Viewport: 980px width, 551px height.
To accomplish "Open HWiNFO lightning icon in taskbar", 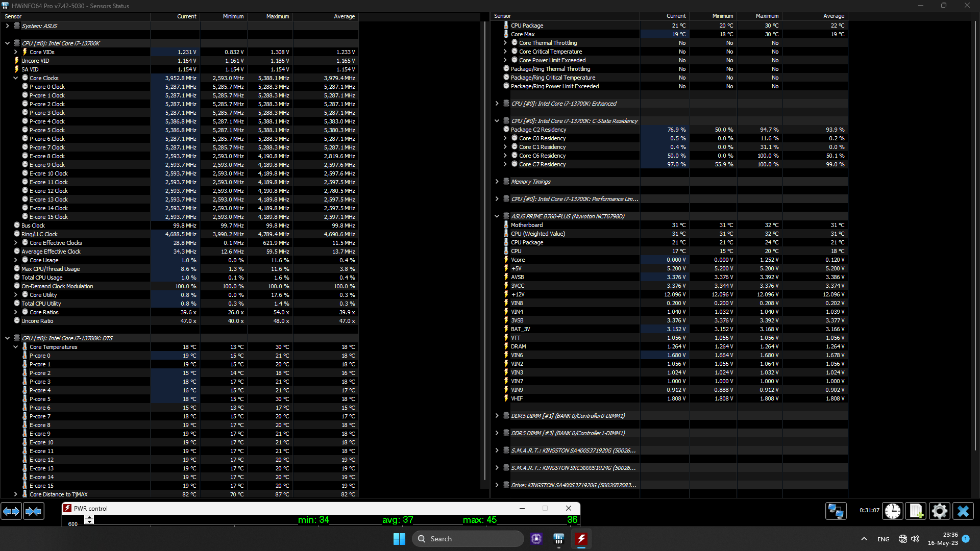I will pyautogui.click(x=581, y=539).
